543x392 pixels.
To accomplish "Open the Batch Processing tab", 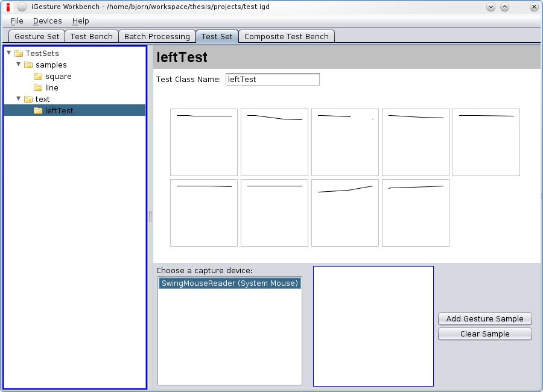I will tap(157, 37).
